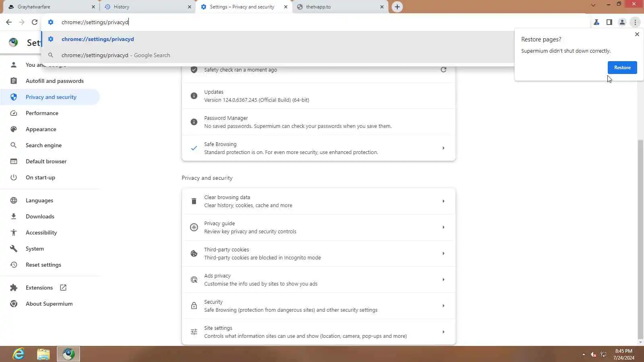This screenshot has height=362, width=644.
Task: Open the Chrome Labs flask icon
Action: tap(597, 22)
